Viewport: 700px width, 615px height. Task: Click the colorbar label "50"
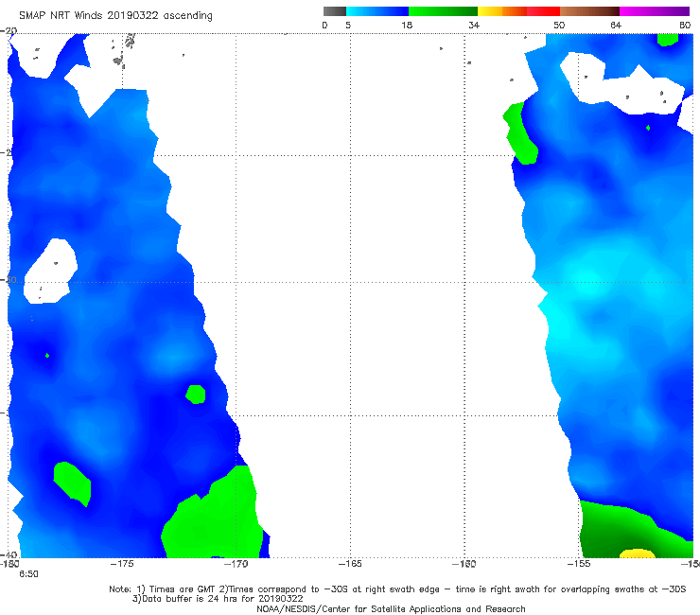point(559,25)
